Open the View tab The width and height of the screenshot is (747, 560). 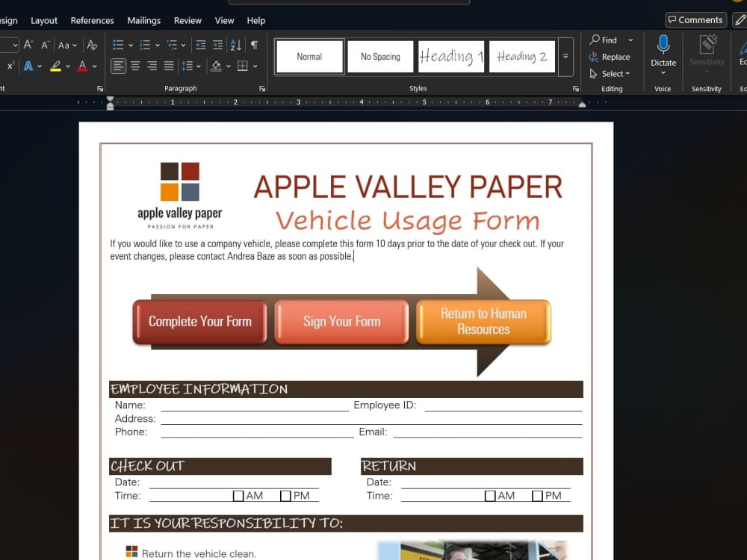224,20
